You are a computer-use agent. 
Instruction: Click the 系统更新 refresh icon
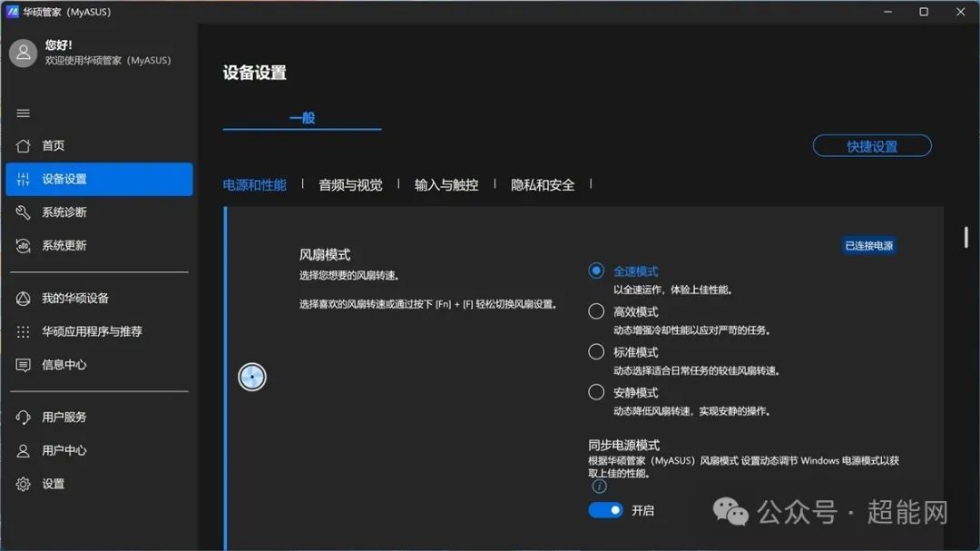pyautogui.click(x=23, y=246)
